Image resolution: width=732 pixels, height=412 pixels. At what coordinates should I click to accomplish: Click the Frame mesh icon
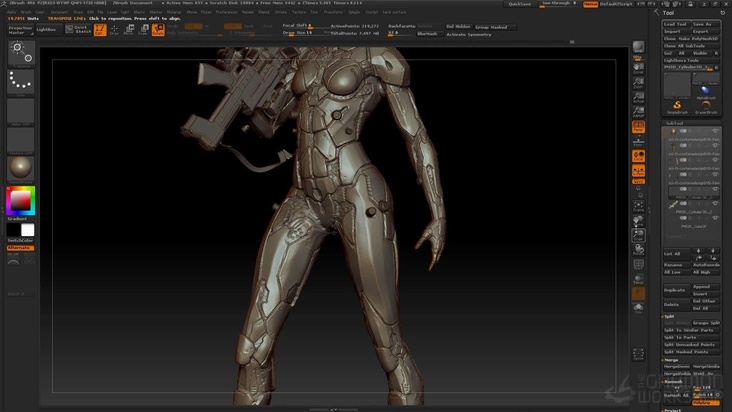coord(638,207)
